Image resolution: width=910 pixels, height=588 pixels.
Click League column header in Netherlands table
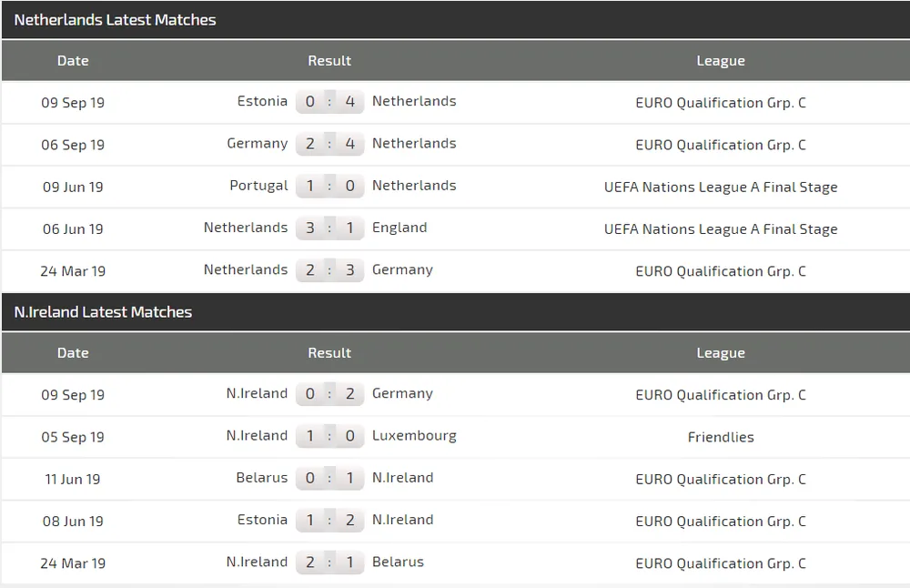click(721, 61)
